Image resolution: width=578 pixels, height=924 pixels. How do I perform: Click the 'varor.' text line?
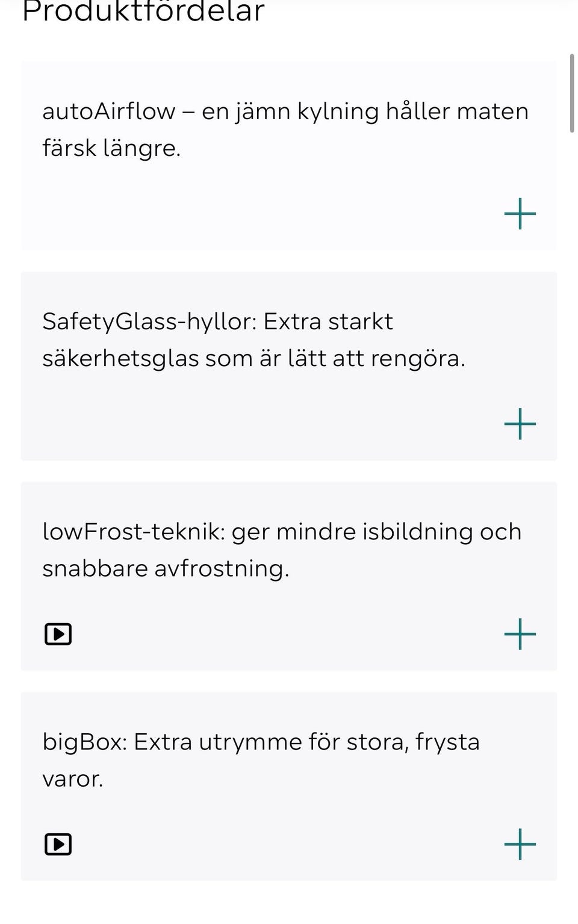73,780
